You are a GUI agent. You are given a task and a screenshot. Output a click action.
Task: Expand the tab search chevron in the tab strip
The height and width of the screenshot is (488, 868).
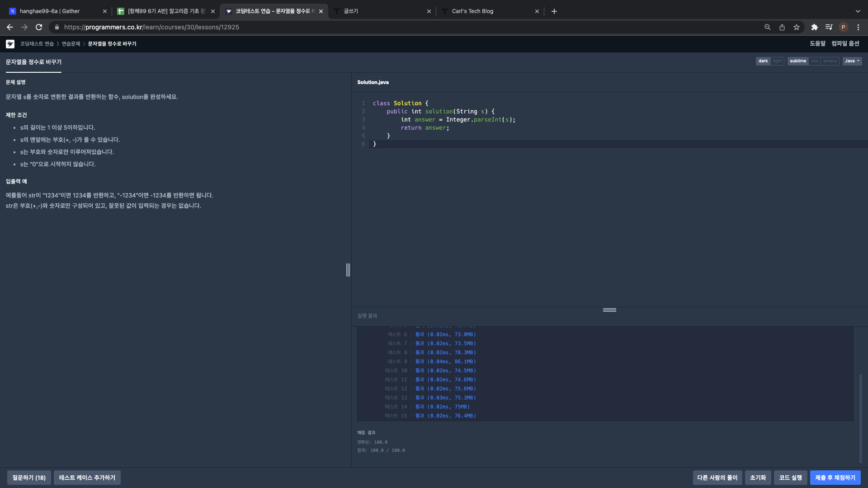pos(858,11)
